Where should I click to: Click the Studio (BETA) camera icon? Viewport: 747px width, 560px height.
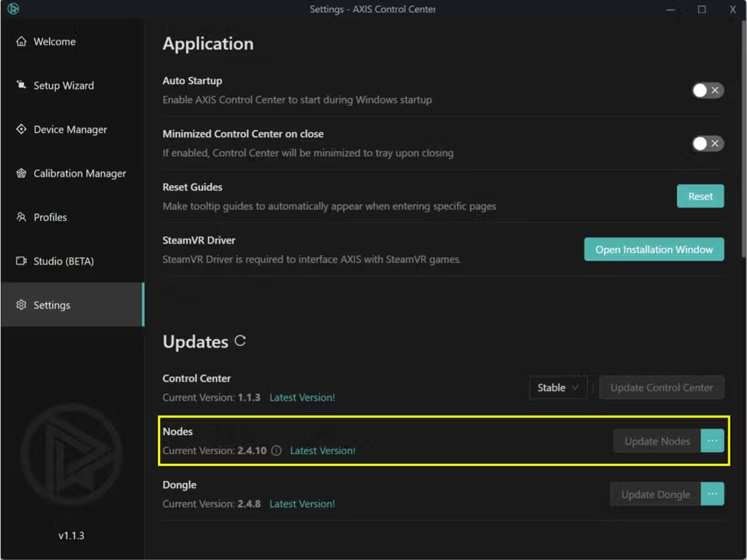point(21,261)
